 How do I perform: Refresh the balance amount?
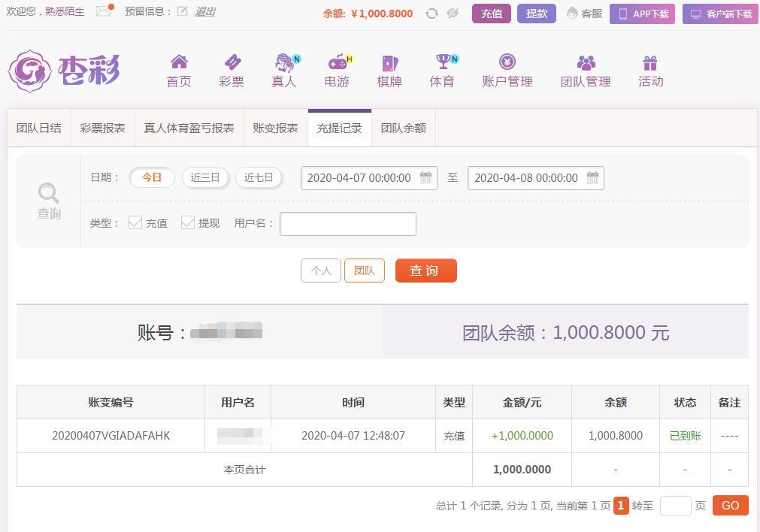click(431, 14)
